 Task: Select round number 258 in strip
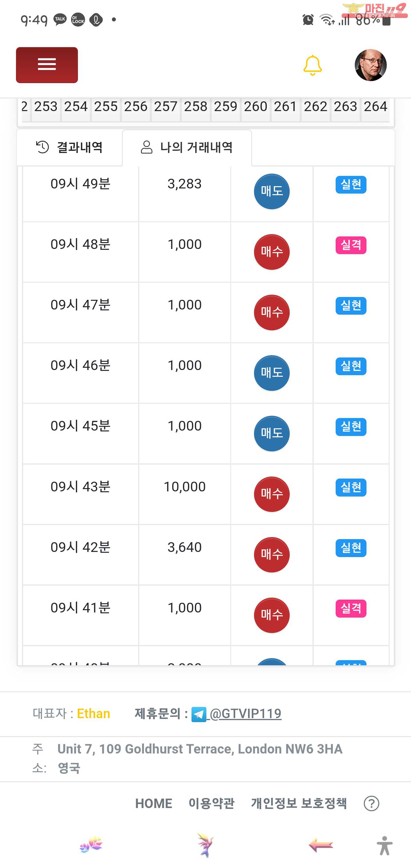point(196,107)
